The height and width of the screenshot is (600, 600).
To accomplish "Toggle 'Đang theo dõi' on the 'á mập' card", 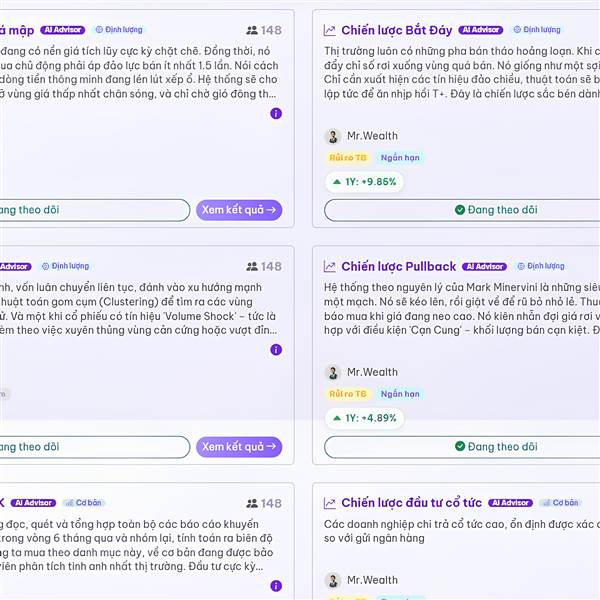I will [90, 210].
